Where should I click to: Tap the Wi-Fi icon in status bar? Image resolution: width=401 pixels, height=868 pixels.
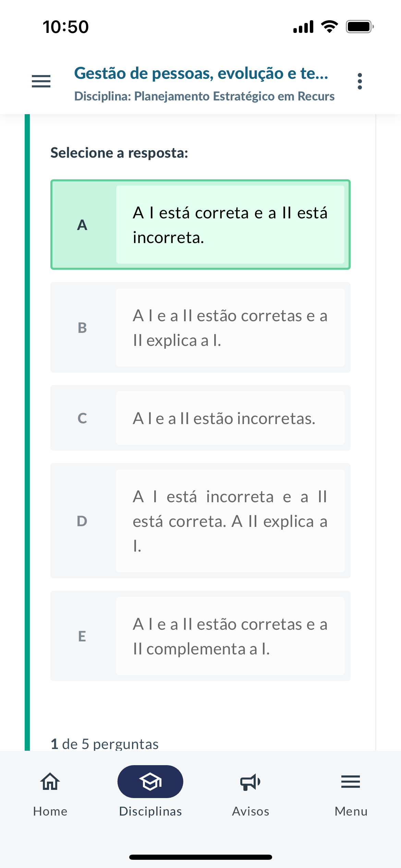329,27
